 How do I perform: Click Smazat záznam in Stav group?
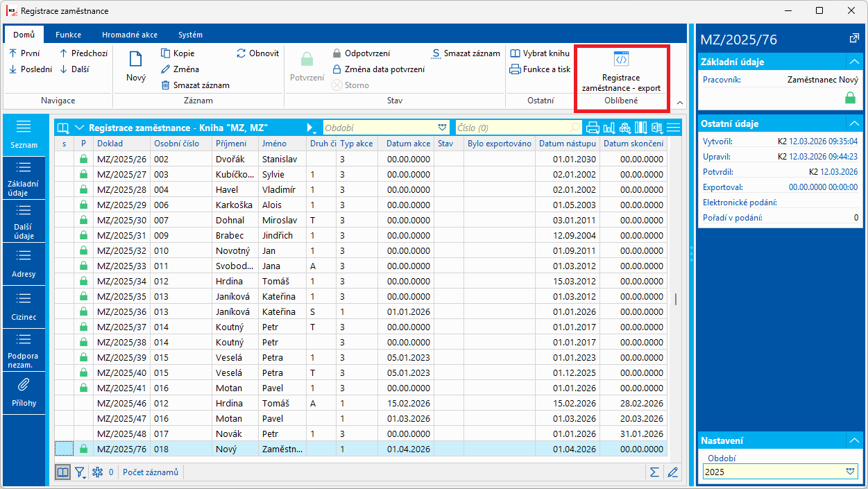(x=466, y=53)
